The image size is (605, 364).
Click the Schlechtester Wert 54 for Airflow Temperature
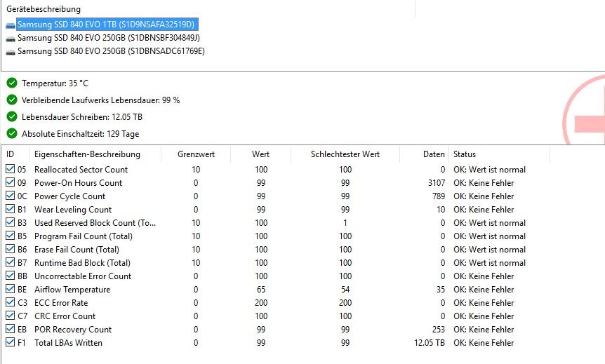point(345,290)
